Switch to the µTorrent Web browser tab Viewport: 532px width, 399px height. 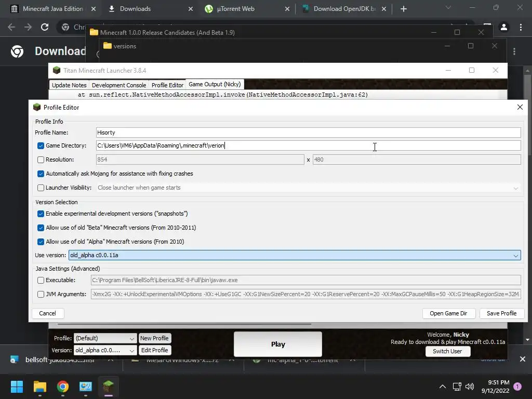coord(235,9)
